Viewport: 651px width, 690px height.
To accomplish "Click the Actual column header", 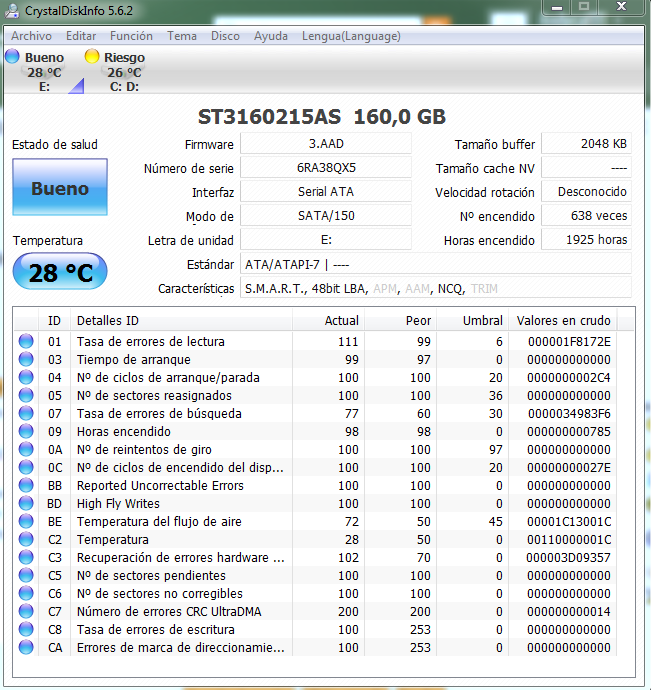I will pos(328,320).
